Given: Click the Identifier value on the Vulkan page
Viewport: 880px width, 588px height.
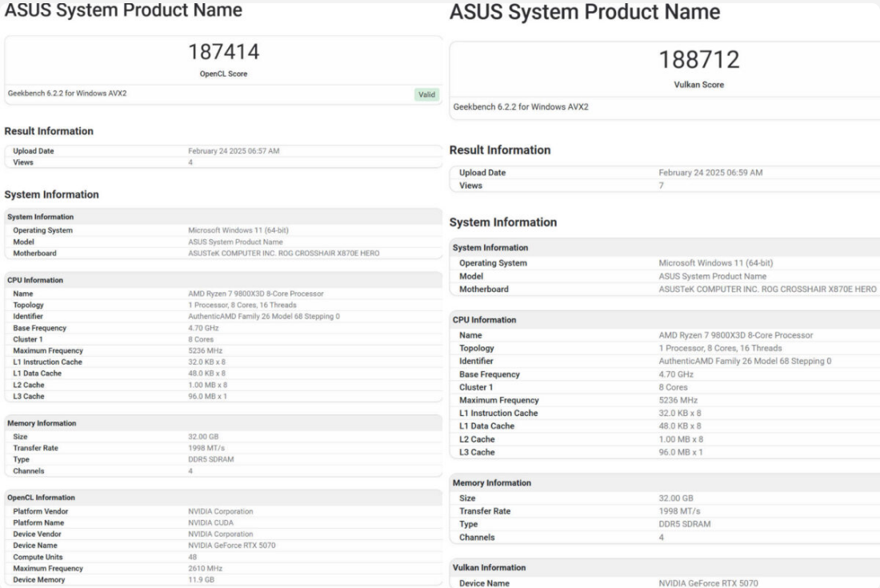Looking at the screenshot, I should tap(745, 361).
